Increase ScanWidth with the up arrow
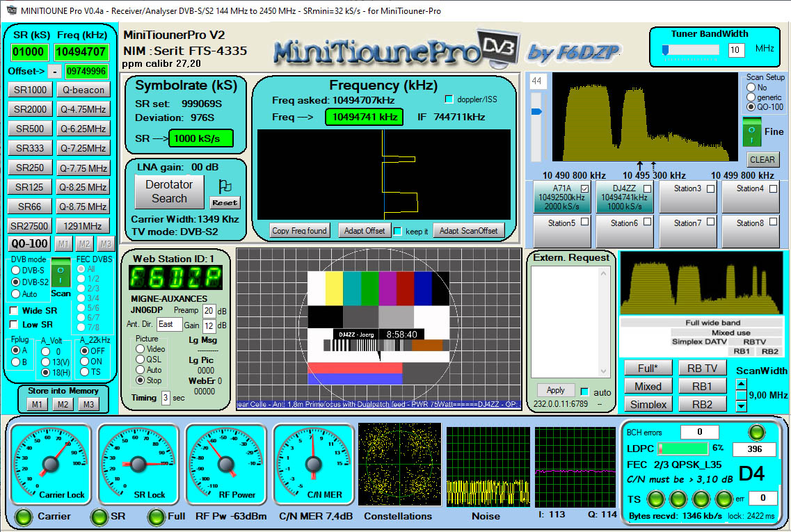791x532 pixels. (x=740, y=385)
